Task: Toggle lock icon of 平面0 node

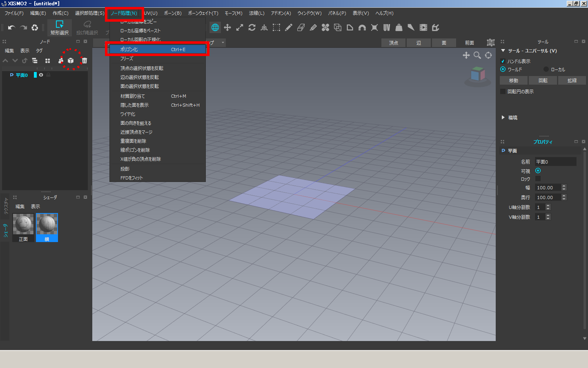Action: tap(48, 75)
